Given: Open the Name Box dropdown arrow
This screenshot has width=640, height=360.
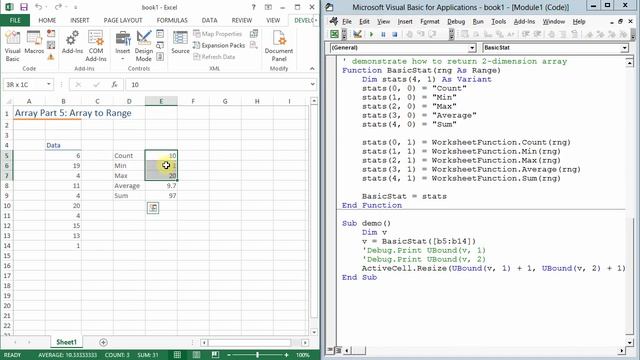Looking at the screenshot, I should coord(49,84).
